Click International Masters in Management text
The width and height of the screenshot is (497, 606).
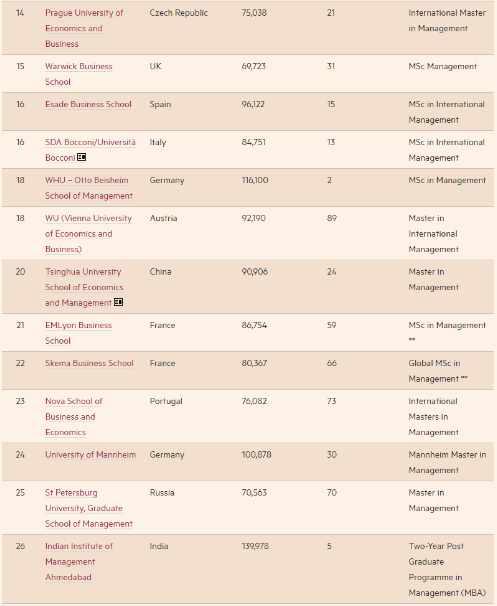(x=433, y=417)
